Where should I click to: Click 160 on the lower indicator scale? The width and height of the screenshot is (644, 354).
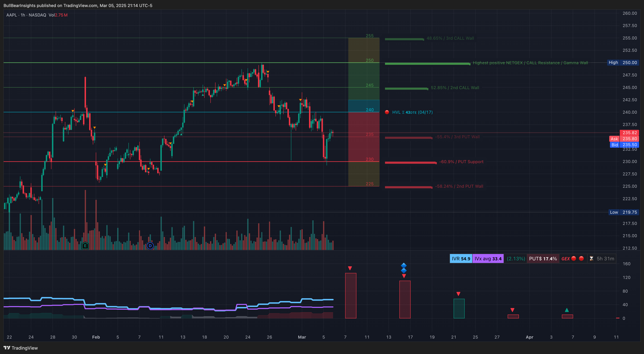[x=626, y=264]
